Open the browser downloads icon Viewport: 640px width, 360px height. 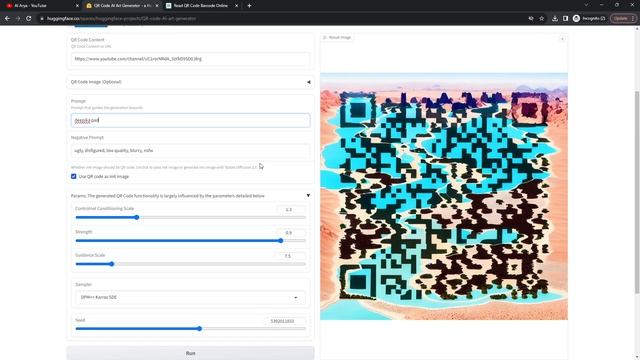coord(555,18)
